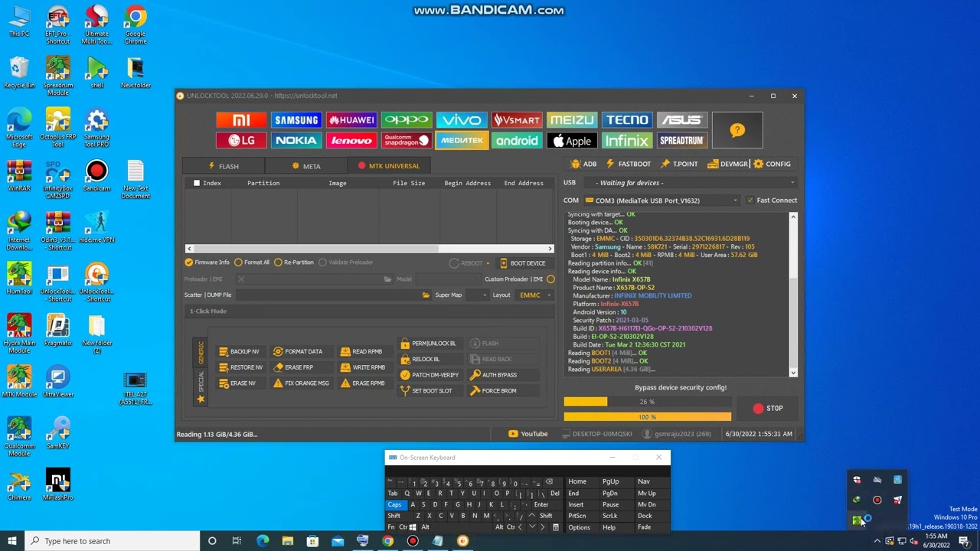Open the FASTBOOT section
Viewport: 980px width, 551px height.
[629, 164]
